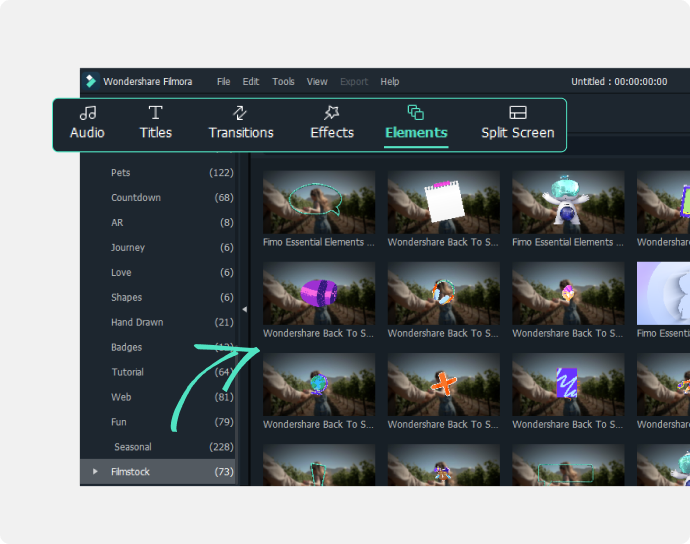The image size is (690, 544).
Task: Expand the Filmstock category arrow
Action: coord(95,471)
